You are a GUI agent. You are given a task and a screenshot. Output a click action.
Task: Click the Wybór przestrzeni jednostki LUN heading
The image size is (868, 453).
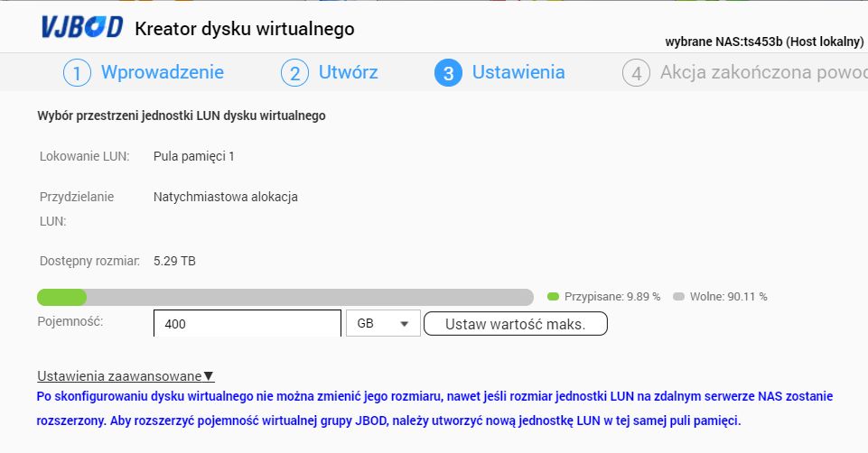pos(181,116)
